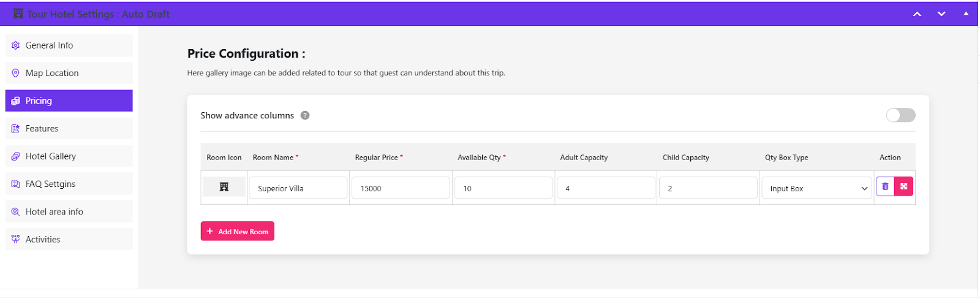Click the Regular Price field showing 15000
Image resolution: width=980 pixels, height=298 pixels.
[401, 188]
